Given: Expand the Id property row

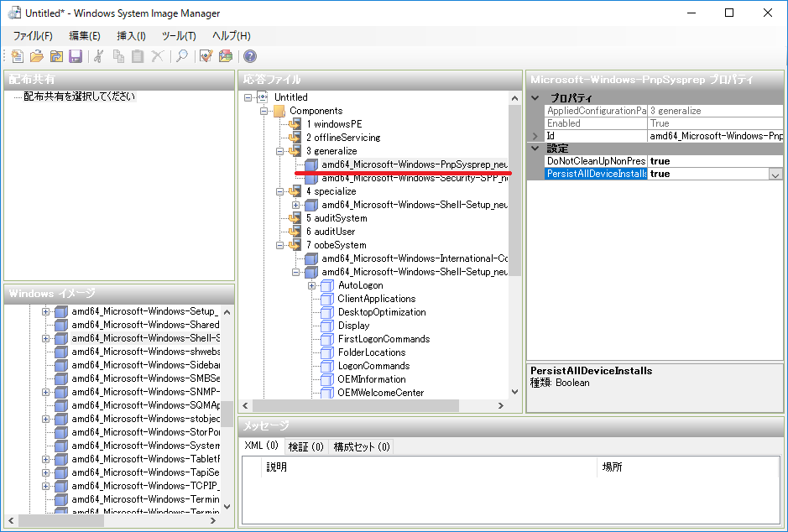Looking at the screenshot, I should pyautogui.click(x=535, y=136).
